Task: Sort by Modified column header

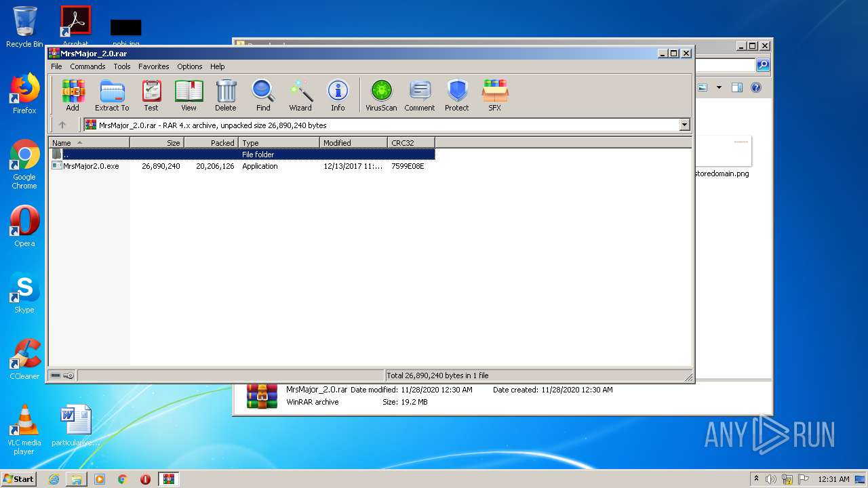Action: click(353, 142)
